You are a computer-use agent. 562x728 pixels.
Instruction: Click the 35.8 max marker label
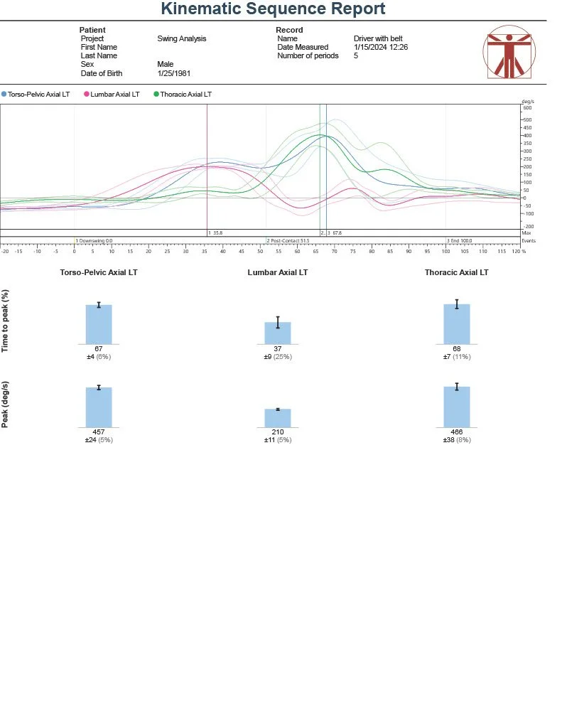(x=215, y=232)
